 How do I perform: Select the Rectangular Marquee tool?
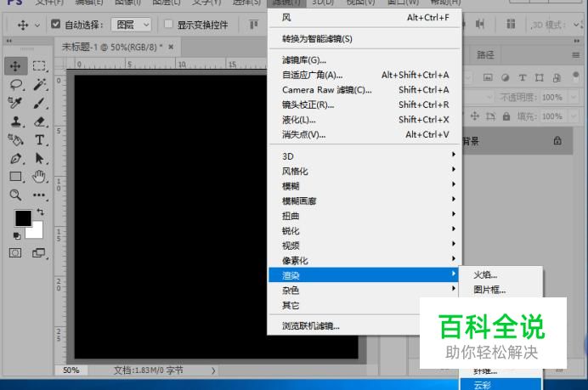39,66
